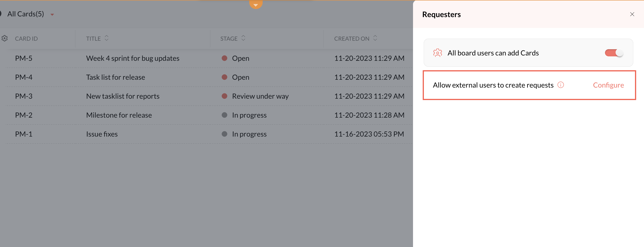The width and height of the screenshot is (644, 247).
Task: Close the Requesters panel
Action: coord(632,15)
